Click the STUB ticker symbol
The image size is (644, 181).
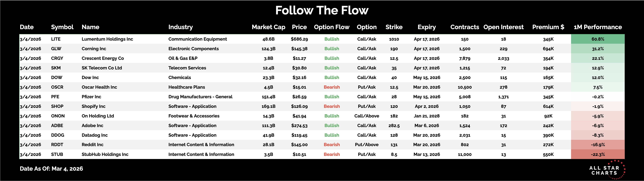[x=57, y=154]
